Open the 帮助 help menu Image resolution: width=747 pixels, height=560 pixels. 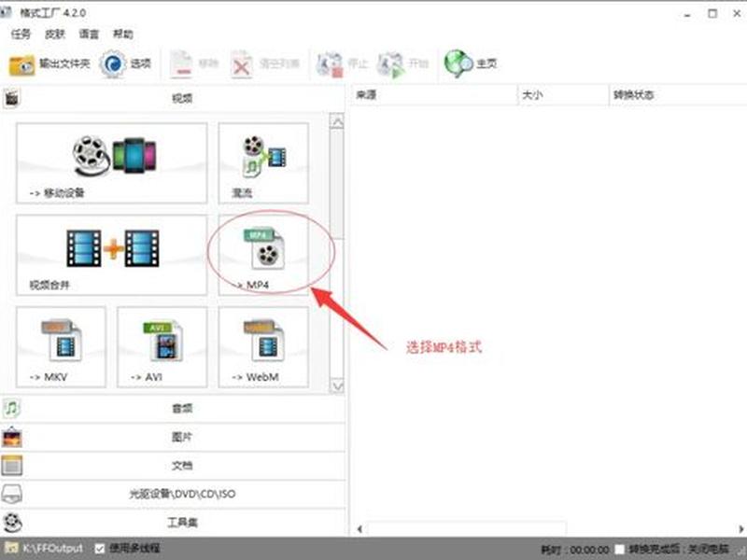pyautogui.click(x=123, y=35)
